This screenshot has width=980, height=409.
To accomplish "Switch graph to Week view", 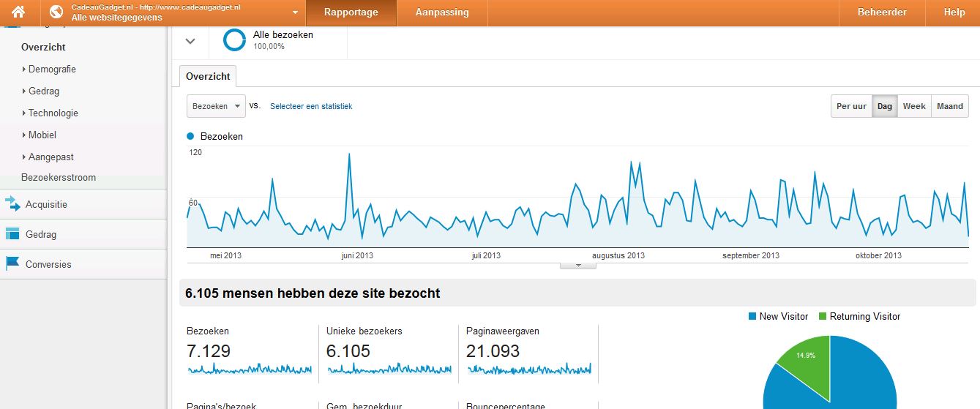I will pyautogui.click(x=914, y=106).
